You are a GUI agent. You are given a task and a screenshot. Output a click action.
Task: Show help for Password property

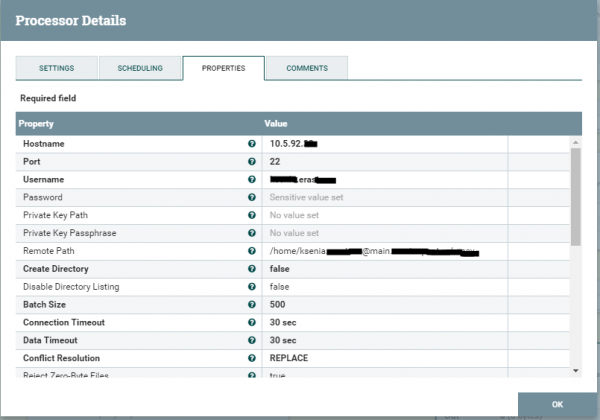tap(252, 198)
